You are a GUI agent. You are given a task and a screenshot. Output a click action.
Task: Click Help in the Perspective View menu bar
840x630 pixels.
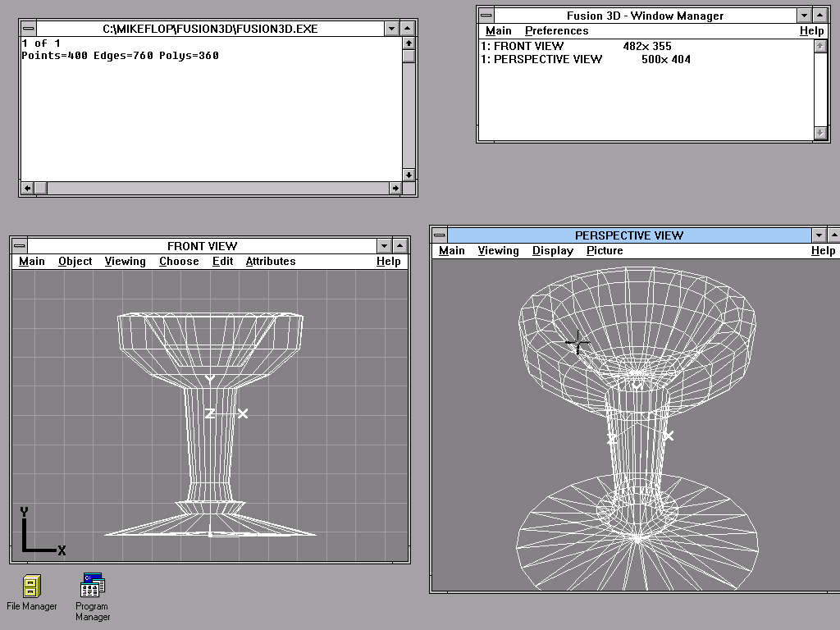pos(823,251)
